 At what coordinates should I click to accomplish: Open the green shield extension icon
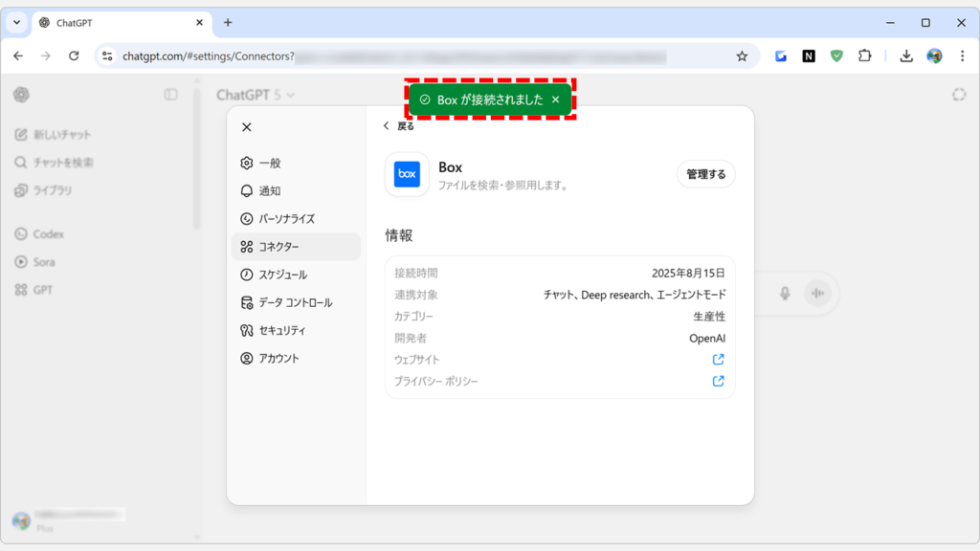(x=836, y=56)
